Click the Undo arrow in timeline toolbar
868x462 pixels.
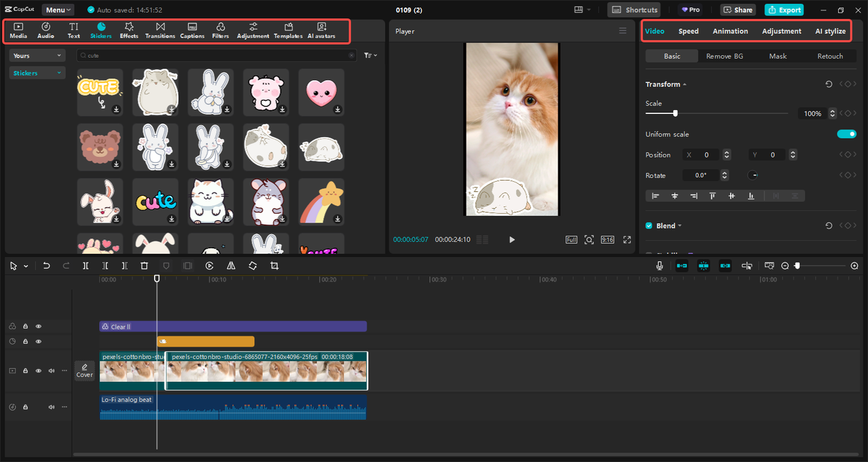(x=46, y=266)
